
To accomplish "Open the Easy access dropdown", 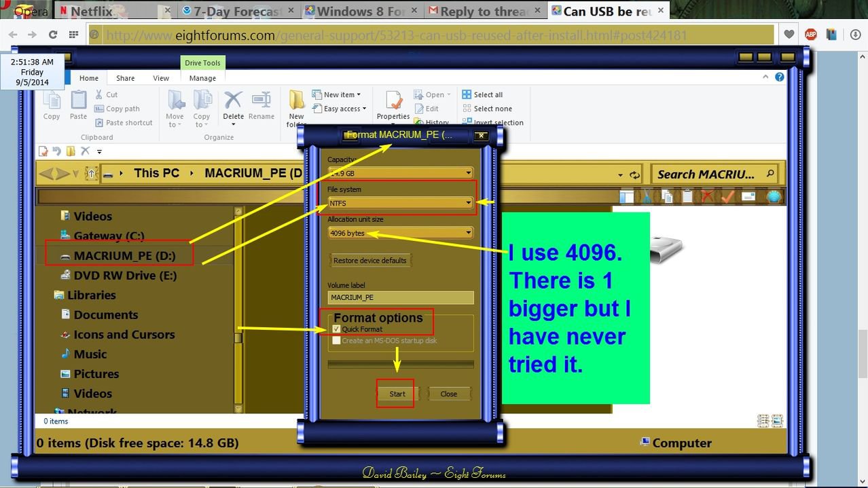I will pyautogui.click(x=340, y=109).
